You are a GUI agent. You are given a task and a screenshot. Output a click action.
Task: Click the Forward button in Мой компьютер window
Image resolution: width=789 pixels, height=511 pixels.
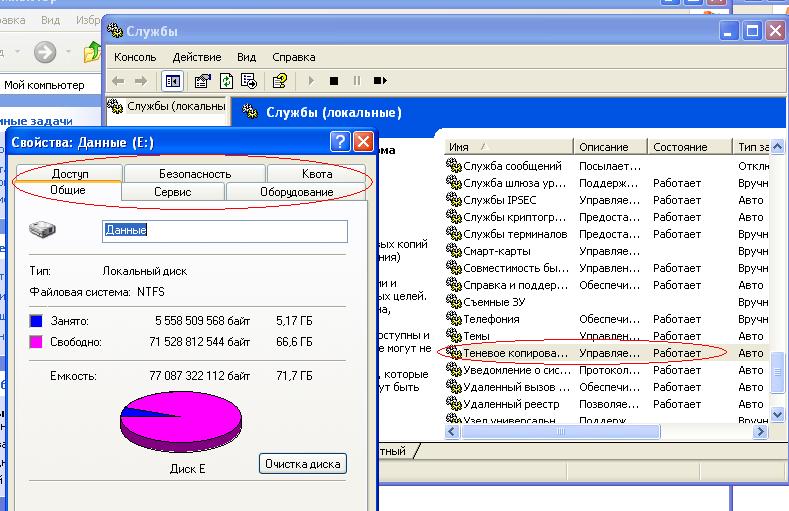point(45,52)
